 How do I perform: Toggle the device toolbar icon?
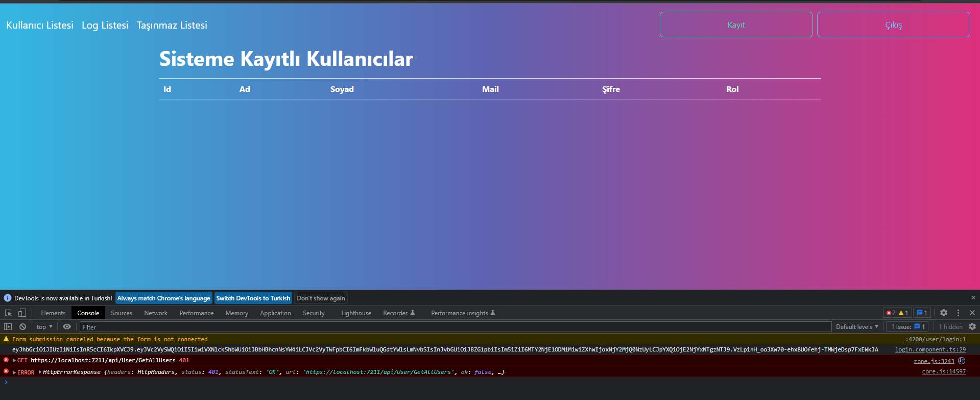pyautogui.click(x=22, y=313)
